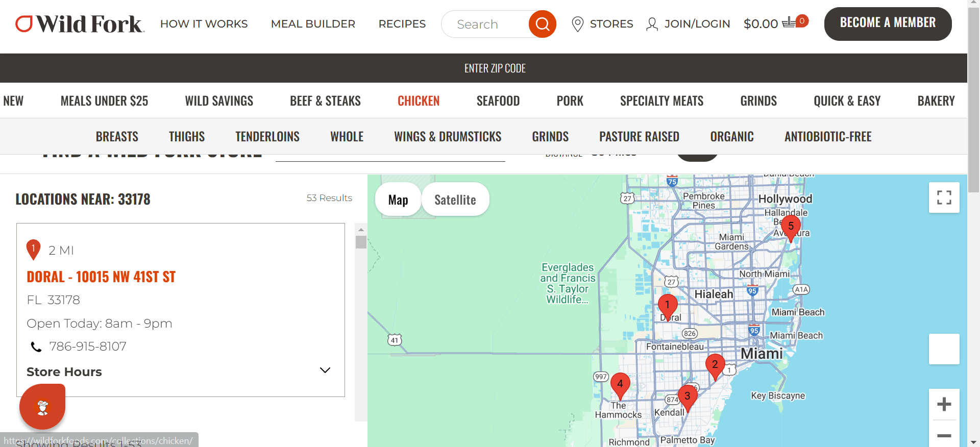Select WINGS & DRUMSTICKS subcategory
This screenshot has height=447, width=980.
click(448, 137)
